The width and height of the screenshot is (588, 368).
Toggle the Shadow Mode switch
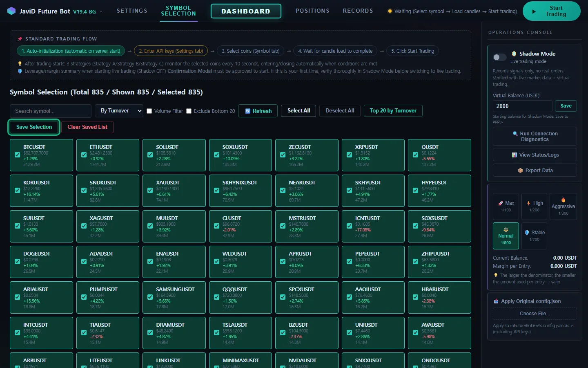[x=499, y=57]
